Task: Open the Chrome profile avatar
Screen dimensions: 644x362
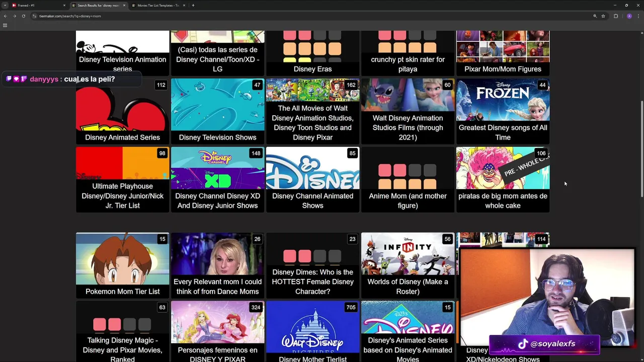Action: tap(629, 16)
